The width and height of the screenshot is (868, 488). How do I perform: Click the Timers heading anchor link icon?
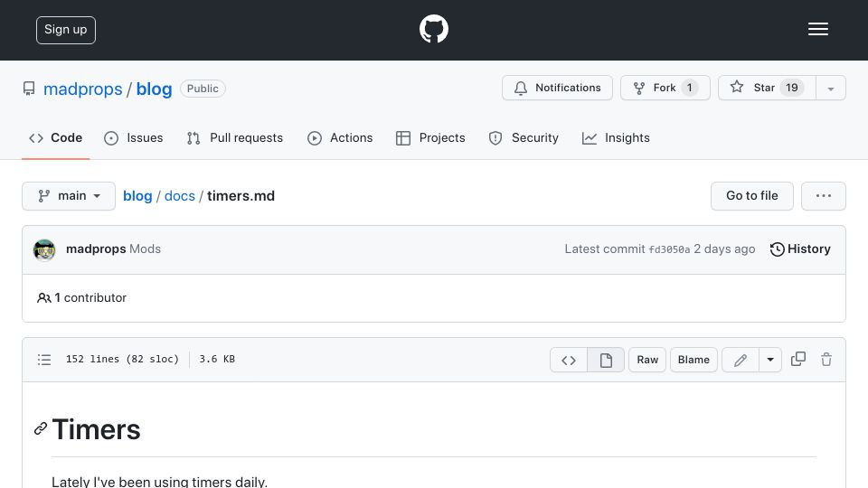point(41,428)
